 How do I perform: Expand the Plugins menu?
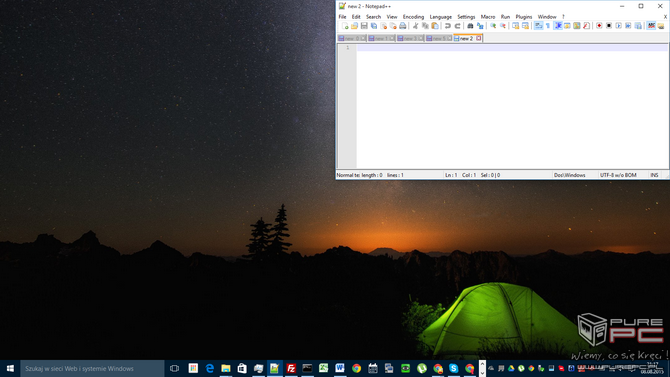(524, 17)
